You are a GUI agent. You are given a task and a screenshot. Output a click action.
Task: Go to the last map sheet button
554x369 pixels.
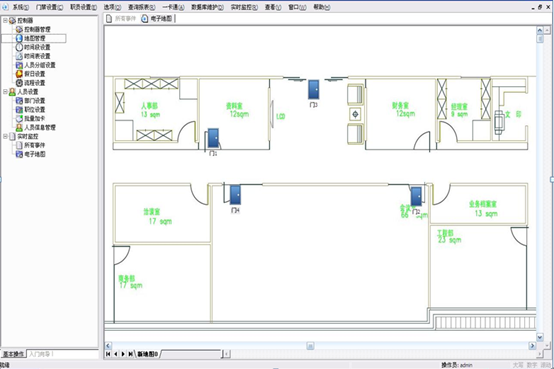[130, 354]
